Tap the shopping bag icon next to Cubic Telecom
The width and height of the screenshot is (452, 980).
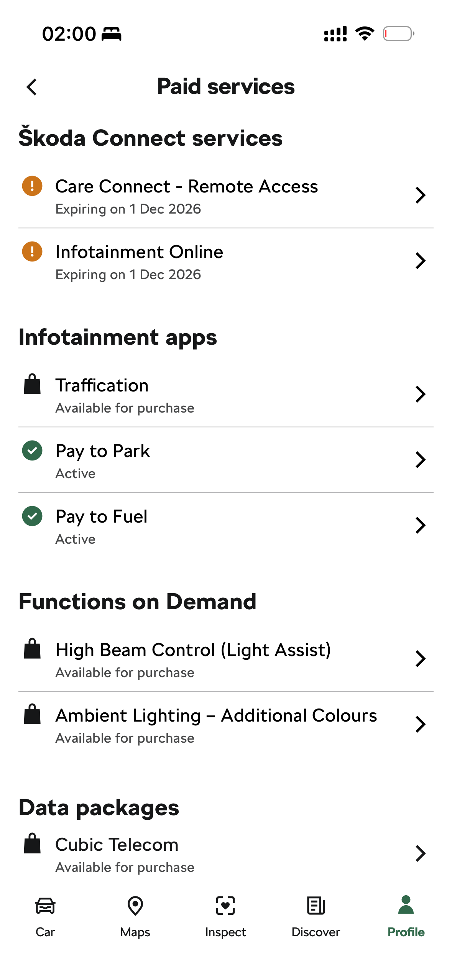[x=32, y=843]
